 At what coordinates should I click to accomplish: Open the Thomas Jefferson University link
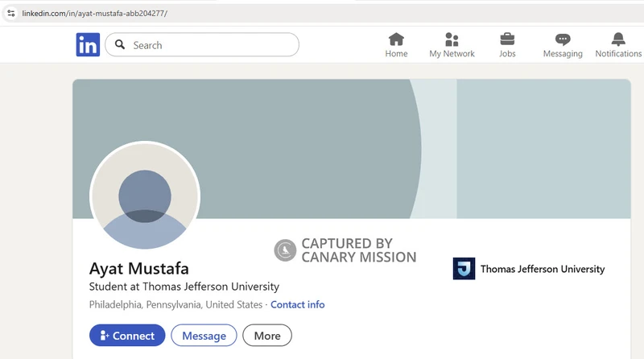click(543, 269)
